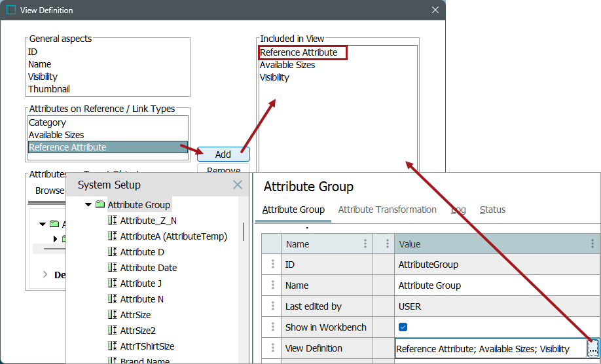Select Attribute_Z_N in tree
Screen dimensions: 601x364
(x=149, y=221)
